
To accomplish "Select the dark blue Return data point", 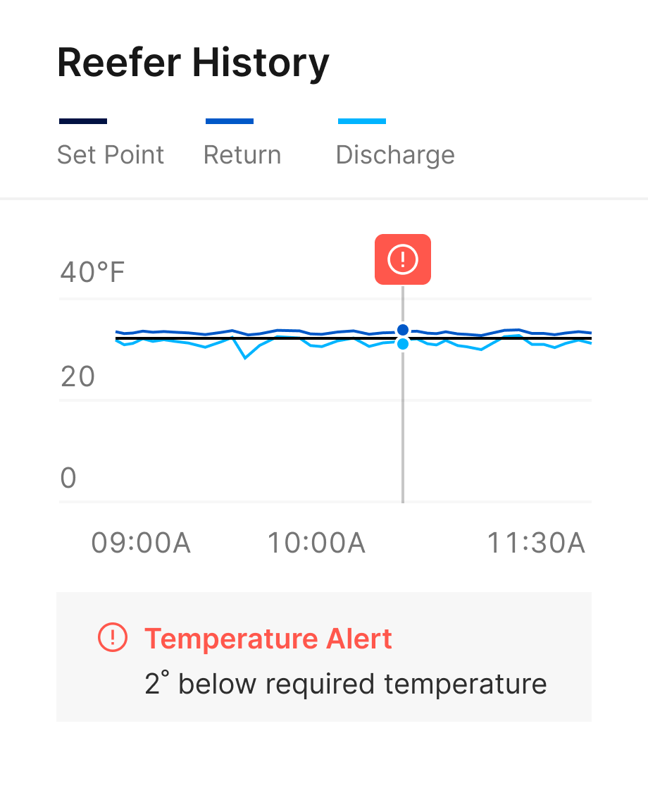I will (x=403, y=329).
